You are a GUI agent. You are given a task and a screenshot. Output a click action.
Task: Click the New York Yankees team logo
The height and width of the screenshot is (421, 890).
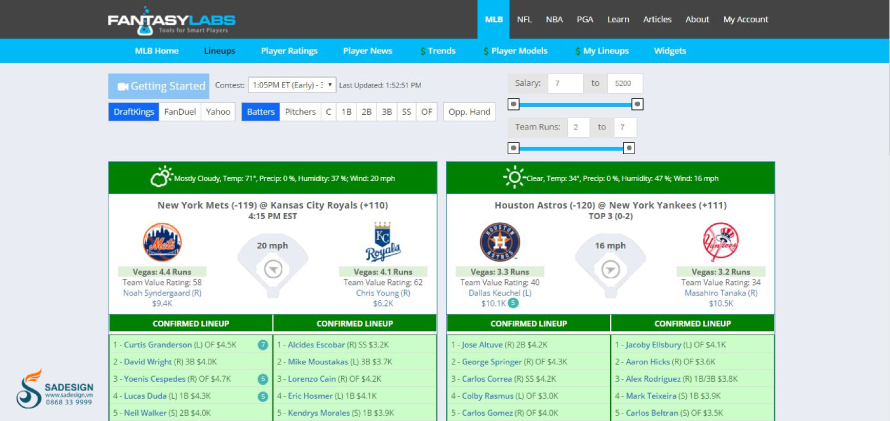tap(721, 242)
